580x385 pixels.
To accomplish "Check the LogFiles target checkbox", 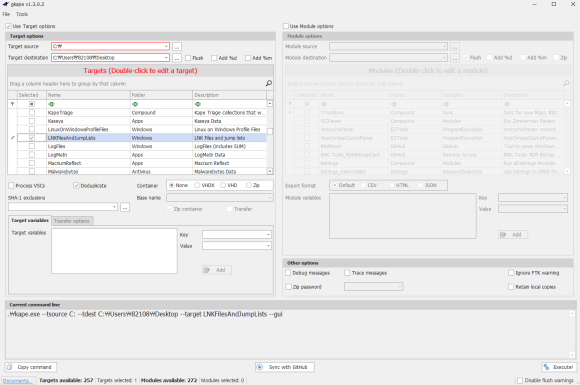I will [x=32, y=146].
